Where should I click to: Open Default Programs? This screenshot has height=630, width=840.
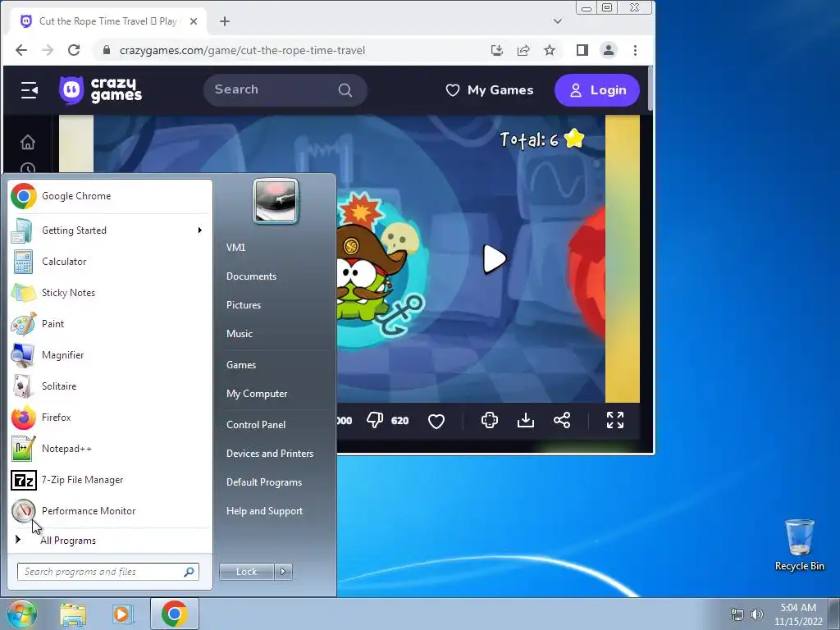point(263,482)
